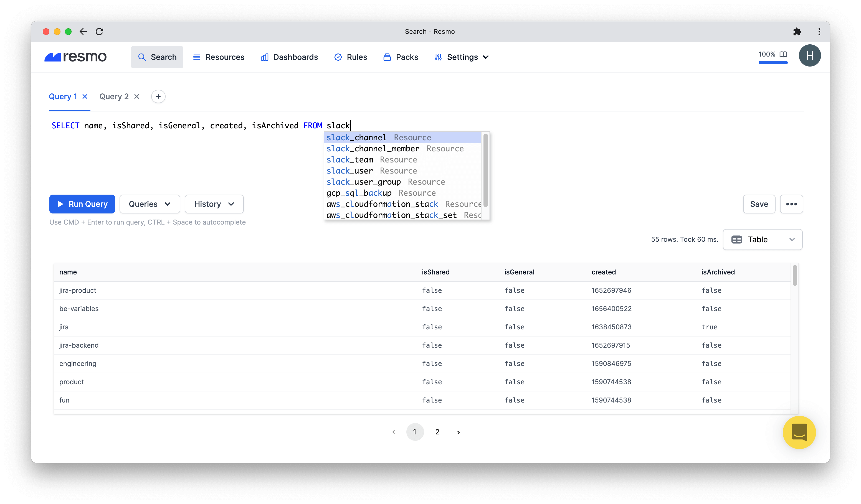Click the created column header
861x504 pixels.
604,272
